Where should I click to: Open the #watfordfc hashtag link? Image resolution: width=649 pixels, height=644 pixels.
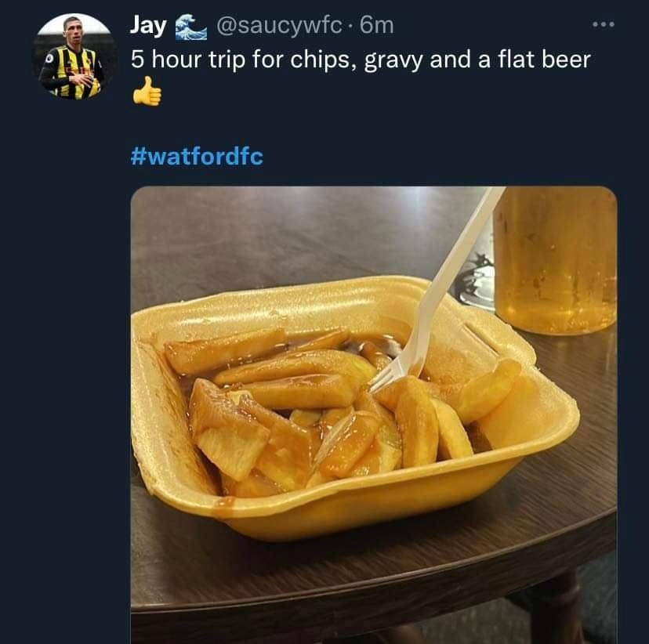click(197, 157)
